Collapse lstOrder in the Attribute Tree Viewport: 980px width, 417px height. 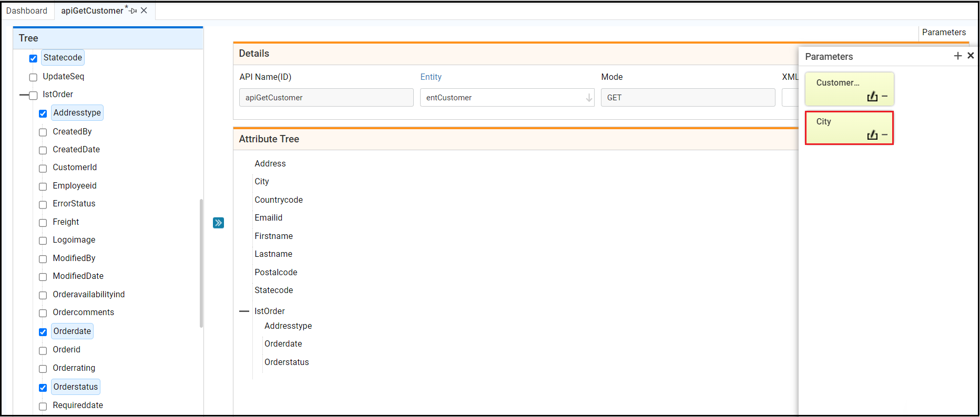click(x=244, y=311)
